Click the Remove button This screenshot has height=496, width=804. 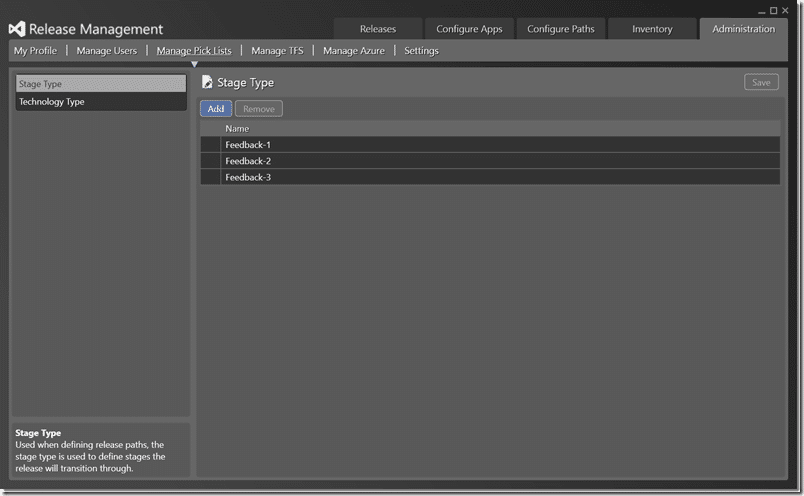click(x=259, y=109)
